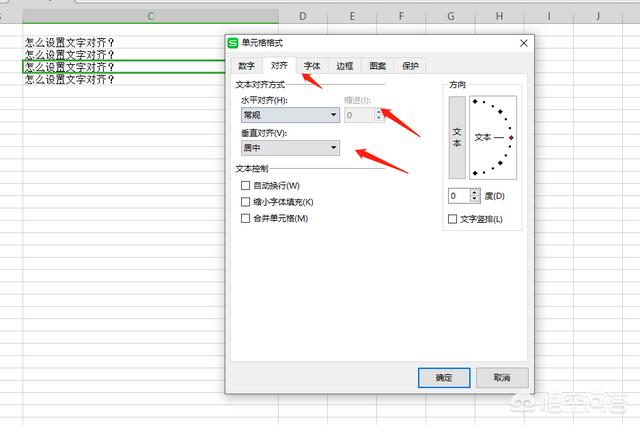This screenshot has height=425, width=640.
Task: Enable 自动换行 checkbox
Action: 246,186
